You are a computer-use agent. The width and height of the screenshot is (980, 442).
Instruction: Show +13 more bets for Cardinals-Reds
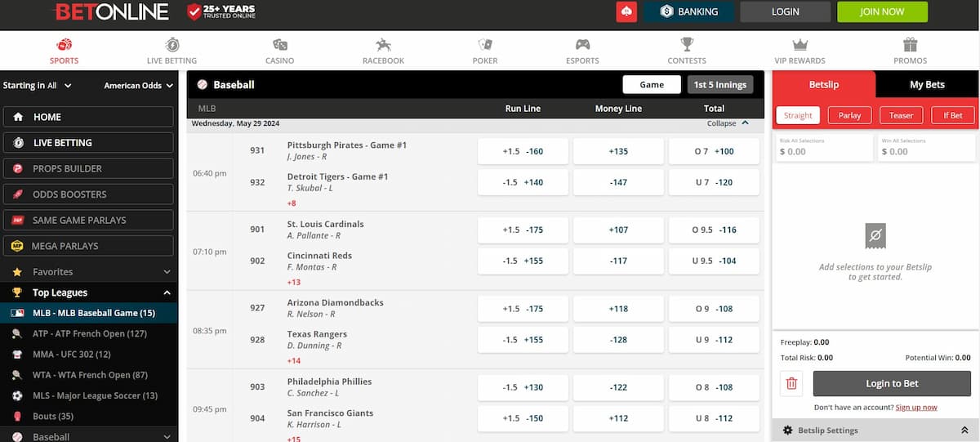click(294, 282)
